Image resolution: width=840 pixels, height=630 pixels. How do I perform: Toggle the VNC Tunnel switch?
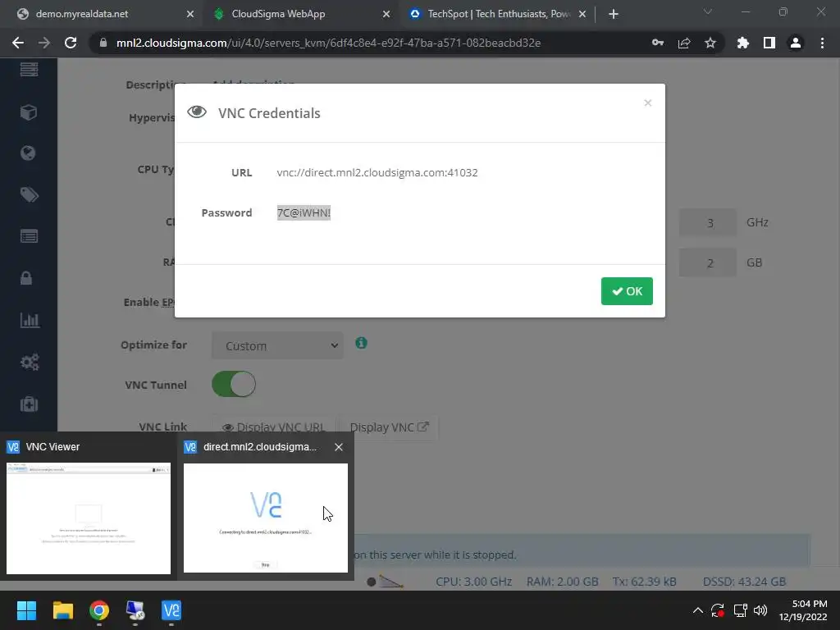click(234, 384)
